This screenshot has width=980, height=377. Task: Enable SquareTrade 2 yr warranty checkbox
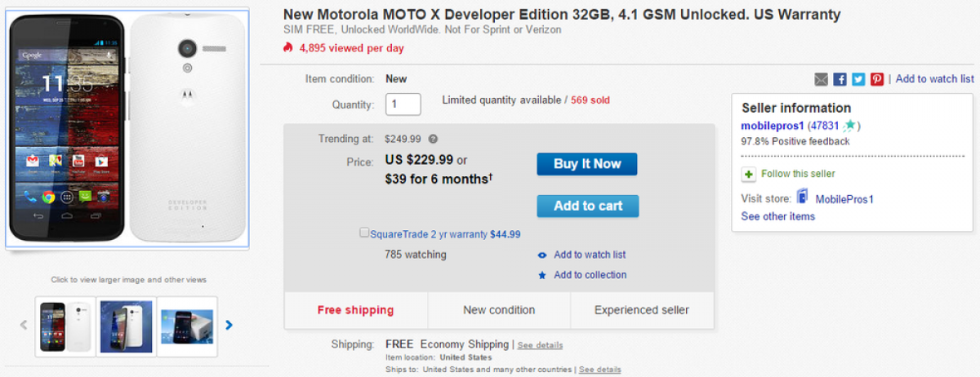[x=364, y=233]
